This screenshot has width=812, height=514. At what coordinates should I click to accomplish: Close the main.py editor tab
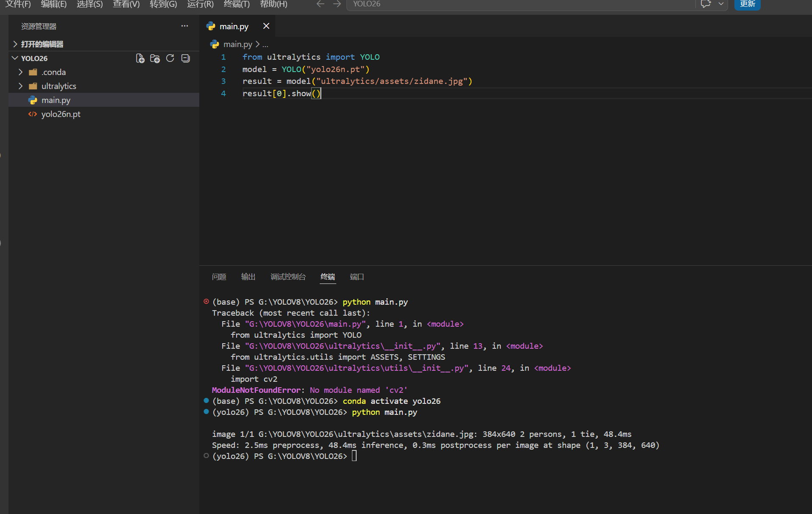click(x=266, y=26)
